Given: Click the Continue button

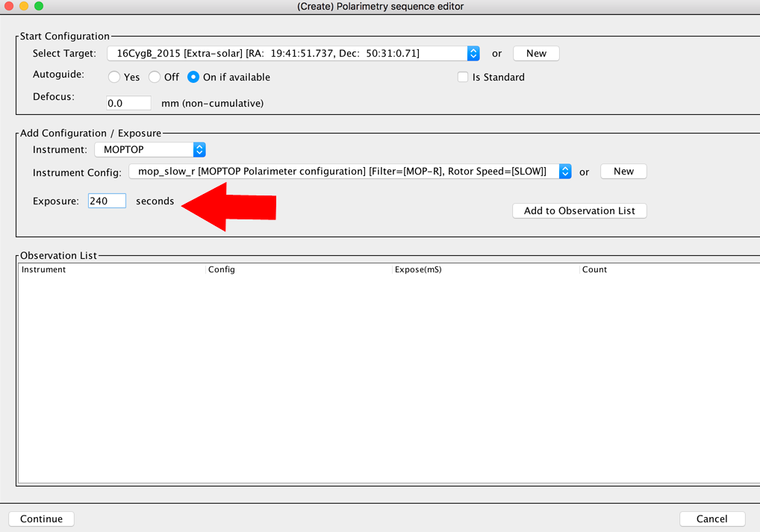Looking at the screenshot, I should tap(41, 519).
